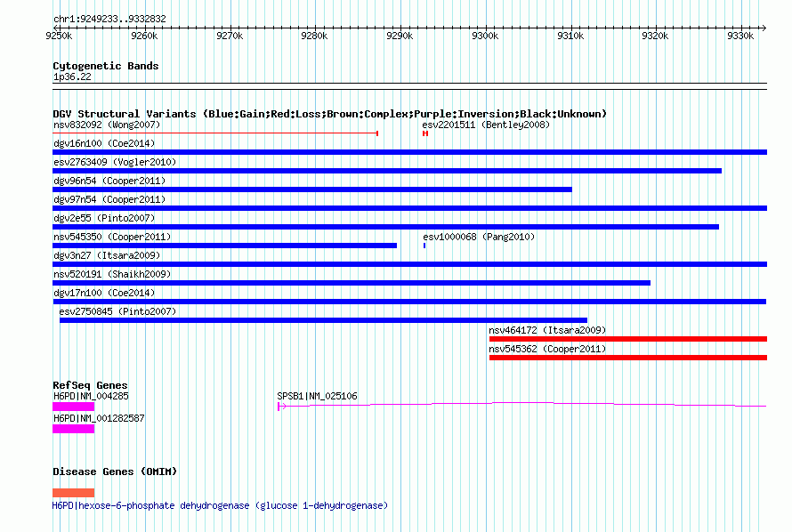792x532 pixels.
Task: Click the nsv545362 (Cooper2011) red loss bar
Action: click(x=628, y=358)
